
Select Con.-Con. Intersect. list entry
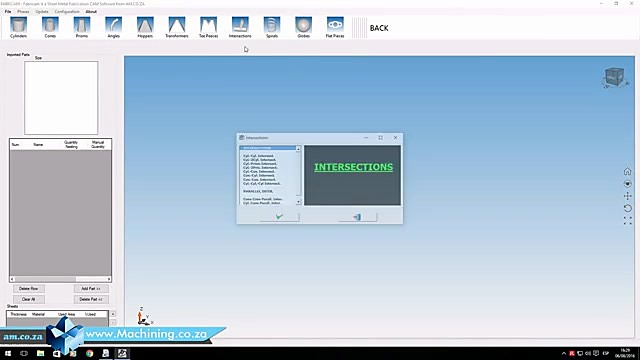pos(259,180)
